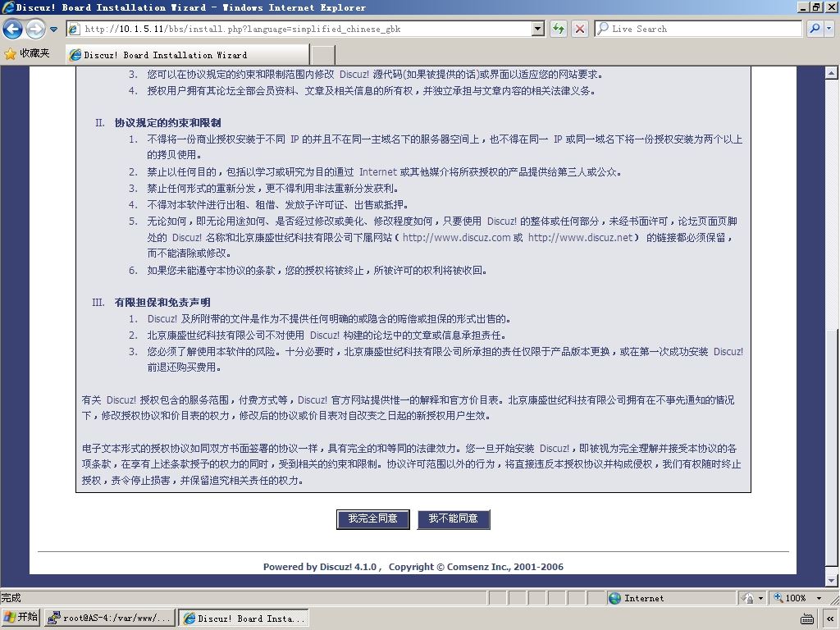Image resolution: width=840 pixels, height=630 pixels.
Task: Click the address bar URL field
Action: coord(305,29)
